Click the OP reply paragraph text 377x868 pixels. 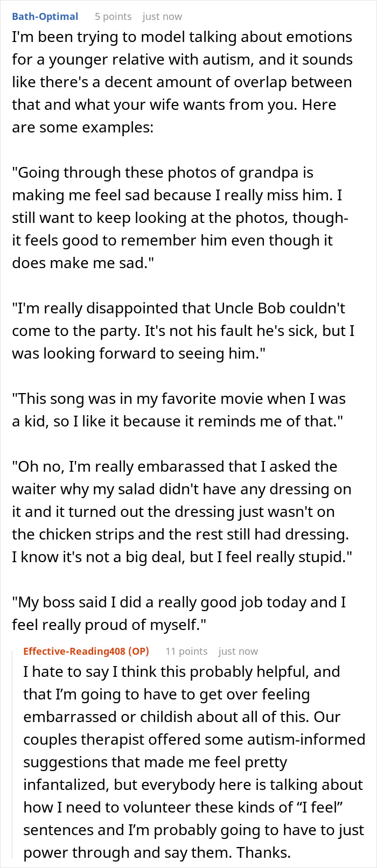194,762
